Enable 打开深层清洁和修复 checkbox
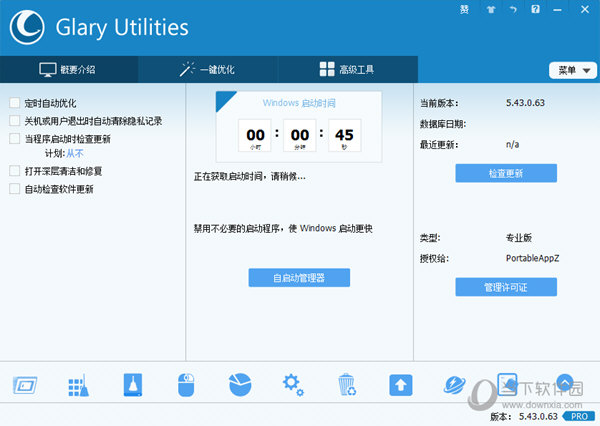The image size is (600, 426). [15, 171]
